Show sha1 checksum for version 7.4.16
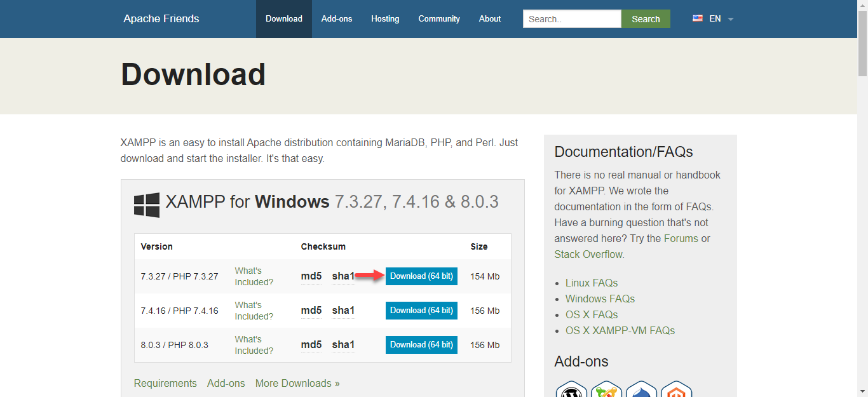Screen dimensions: 868x397 (x=343, y=311)
